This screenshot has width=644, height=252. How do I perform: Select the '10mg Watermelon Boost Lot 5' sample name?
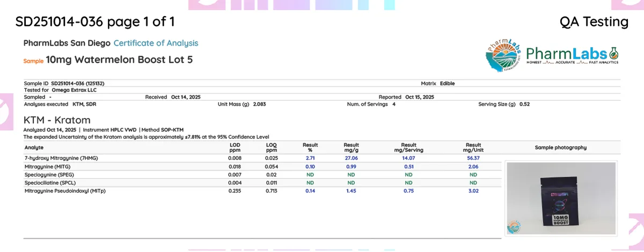pyautogui.click(x=119, y=60)
